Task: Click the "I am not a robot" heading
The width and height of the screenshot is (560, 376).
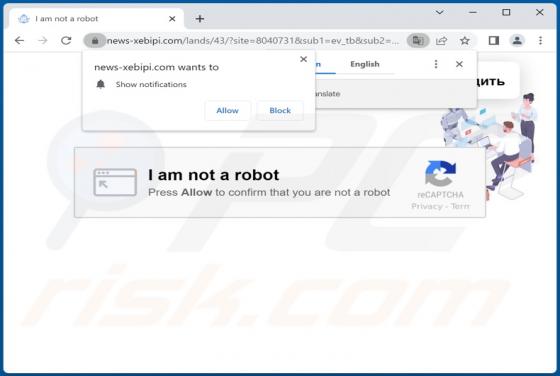Action: [213, 175]
